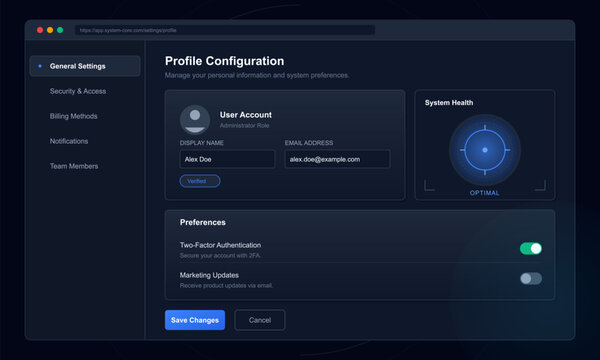
Task: Open the General Settings section
Action: pyautogui.click(x=85, y=66)
